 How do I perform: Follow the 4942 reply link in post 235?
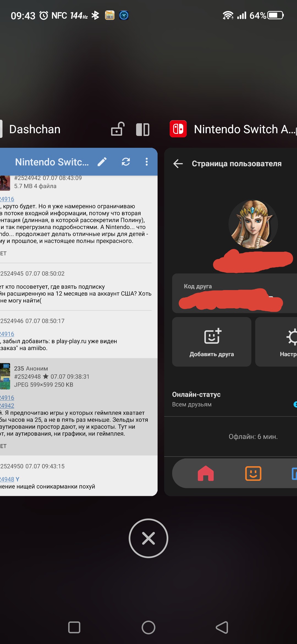[x=7, y=405]
